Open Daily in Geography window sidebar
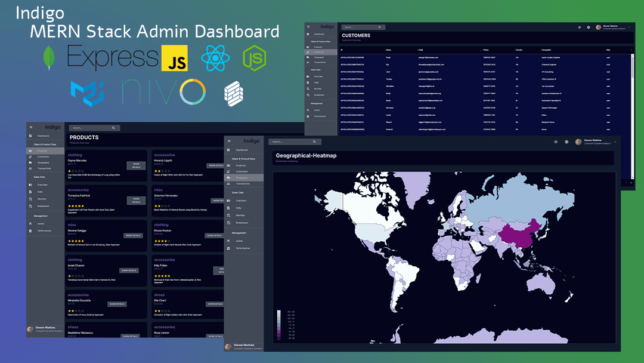Viewport: 644px width, 363px height. tap(244, 208)
